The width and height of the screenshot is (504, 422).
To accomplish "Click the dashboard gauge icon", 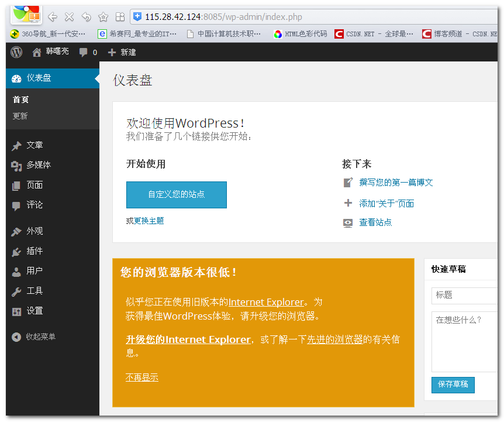I will pos(16,78).
